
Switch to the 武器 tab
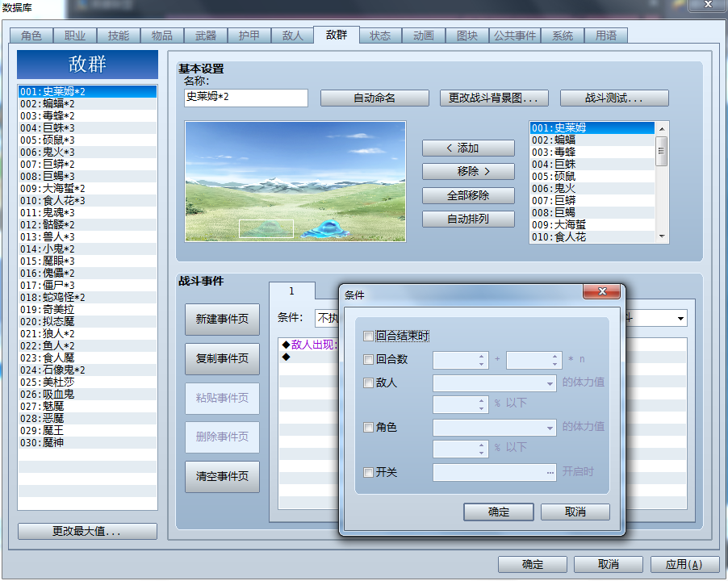(206, 36)
